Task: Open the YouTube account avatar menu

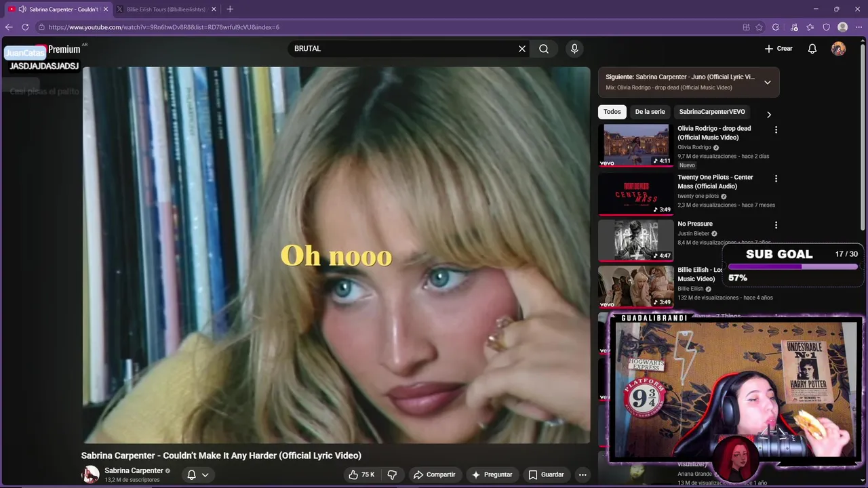Action: (839, 49)
